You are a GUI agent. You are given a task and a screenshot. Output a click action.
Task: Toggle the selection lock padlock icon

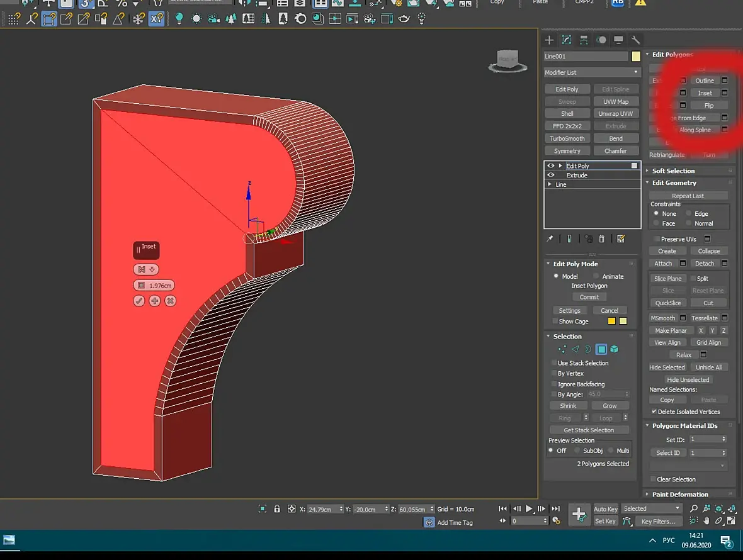[277, 509]
